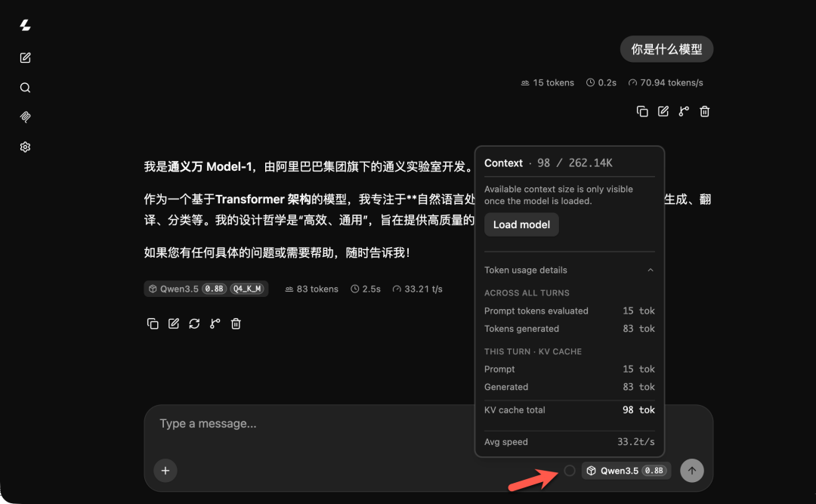816x504 pixels.
Task: Click the Context 98 / 262.14K header
Action: (x=549, y=163)
